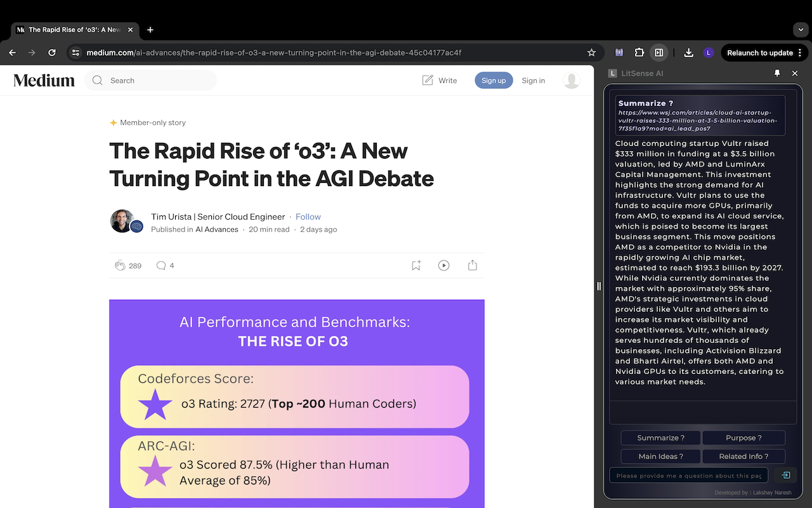Listen to the article
The width and height of the screenshot is (812, 508).
point(443,265)
